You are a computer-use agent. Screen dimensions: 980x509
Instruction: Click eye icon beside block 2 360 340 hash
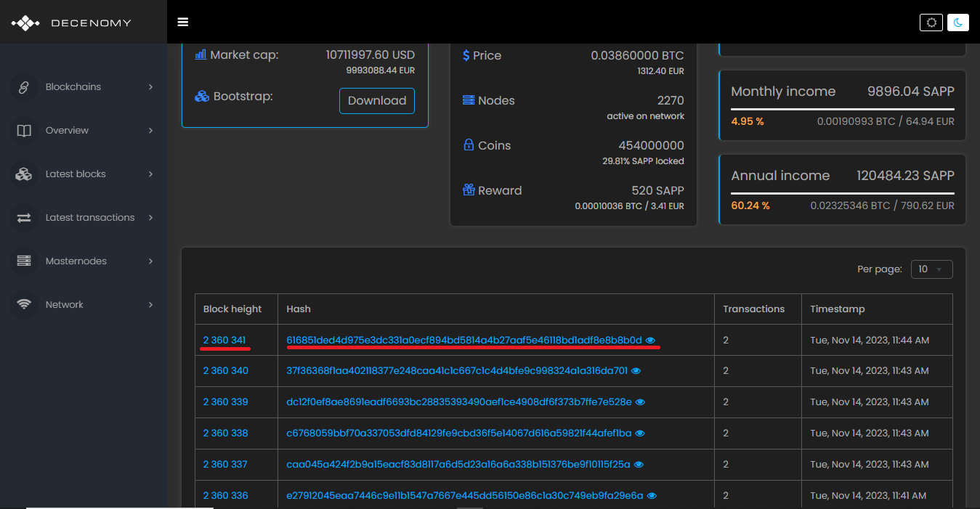[x=636, y=371]
